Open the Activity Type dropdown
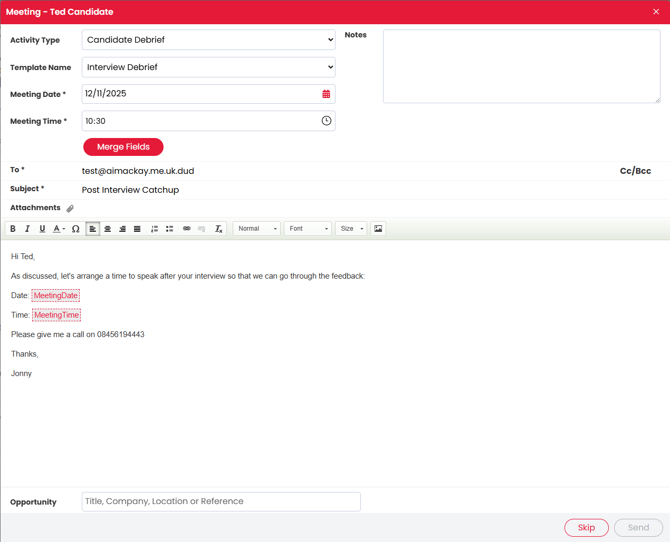Screen dimensions: 670x542 [208, 40]
